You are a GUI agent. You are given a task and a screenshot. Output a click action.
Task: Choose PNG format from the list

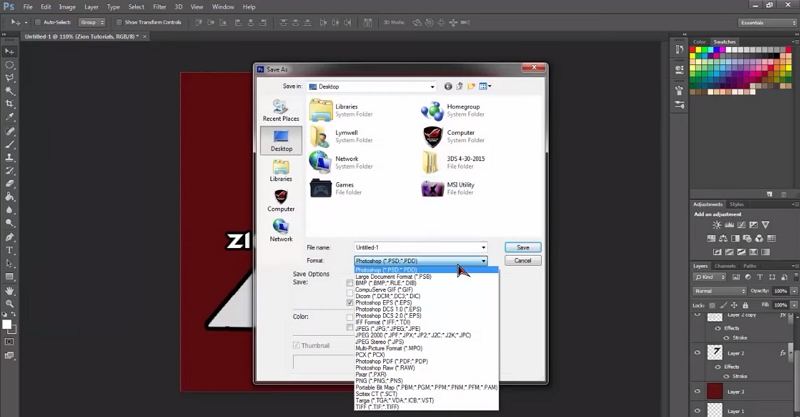click(379, 381)
